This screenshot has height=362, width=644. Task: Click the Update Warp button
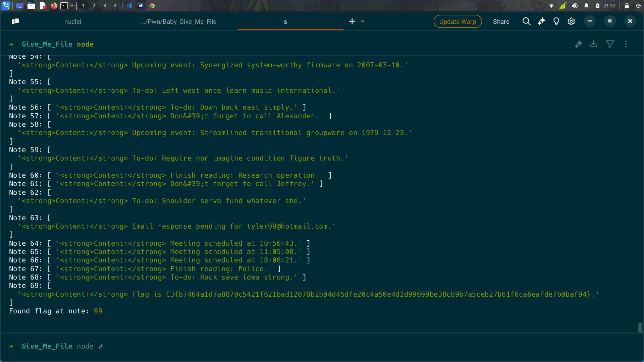coord(458,21)
